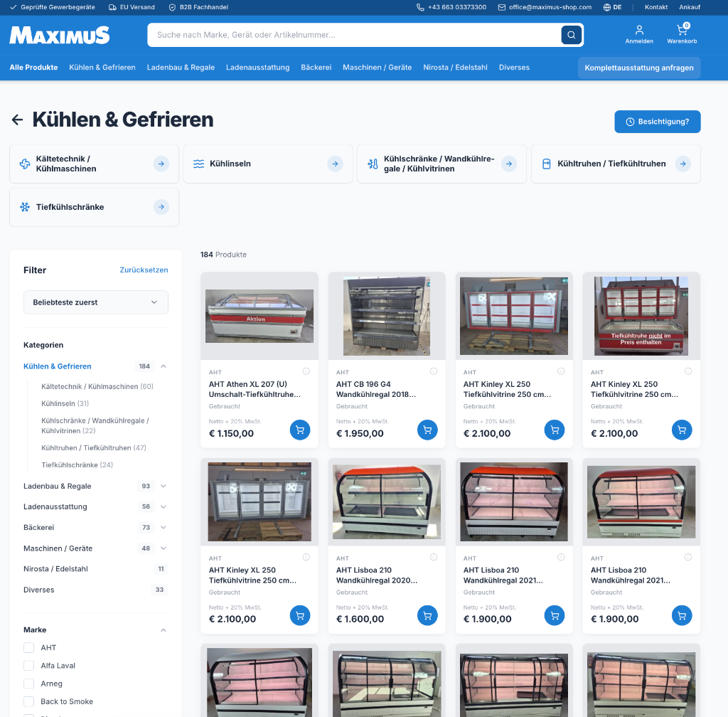Click the Maximus logo

(60, 35)
